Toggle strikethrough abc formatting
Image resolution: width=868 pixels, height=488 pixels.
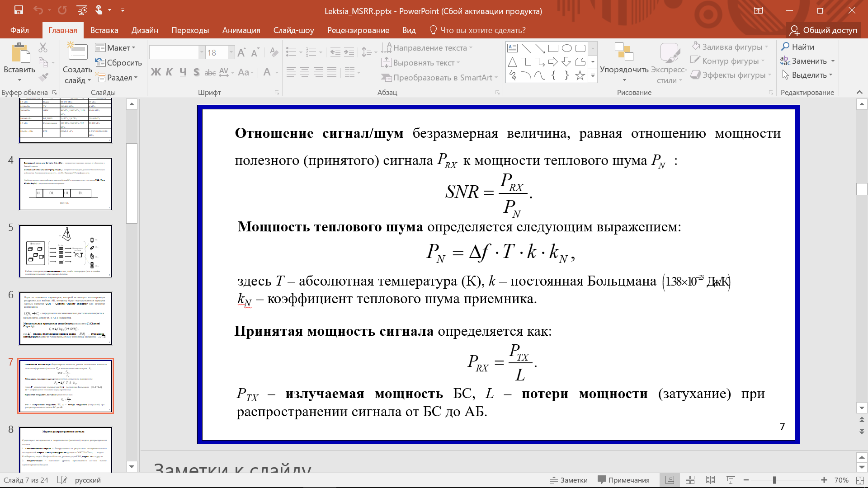[x=210, y=72]
